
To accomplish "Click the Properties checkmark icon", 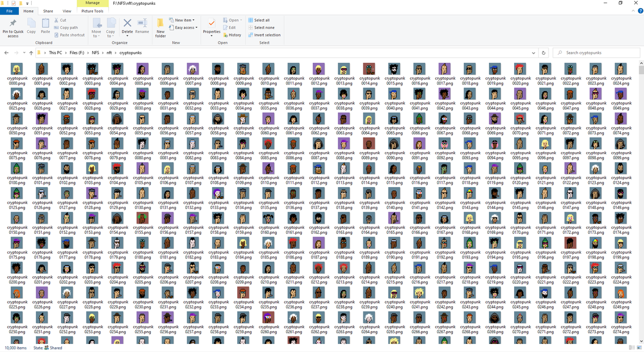I will [211, 23].
